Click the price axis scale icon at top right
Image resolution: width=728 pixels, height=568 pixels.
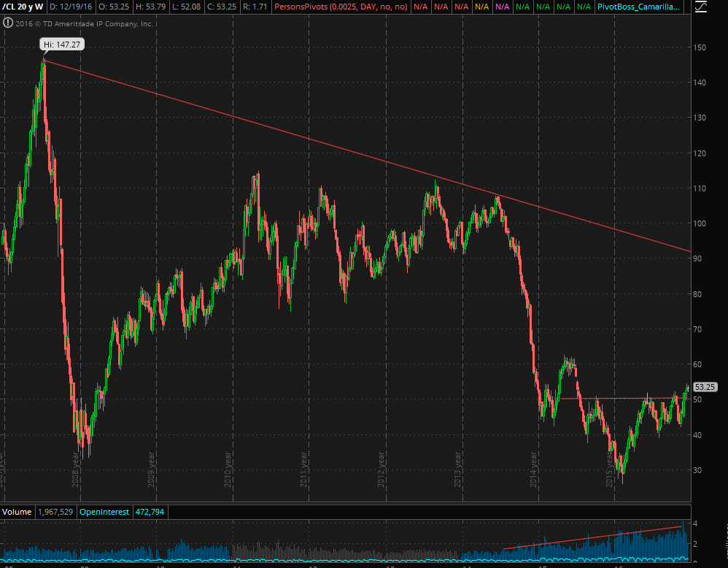click(x=700, y=9)
